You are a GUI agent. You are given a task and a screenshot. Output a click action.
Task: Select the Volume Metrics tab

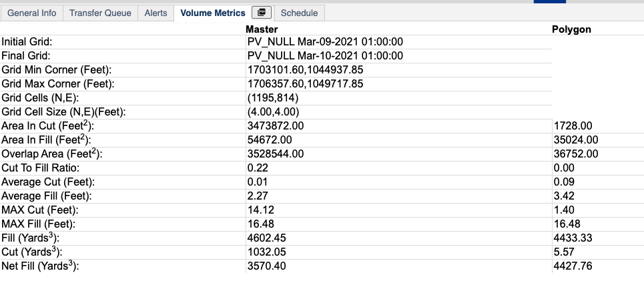[213, 13]
